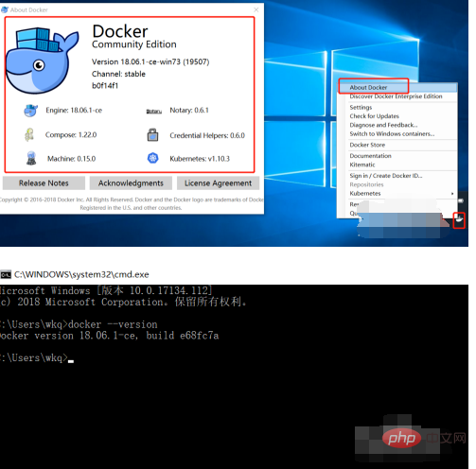Click the Notary icon
476x469 pixels.
(x=154, y=112)
